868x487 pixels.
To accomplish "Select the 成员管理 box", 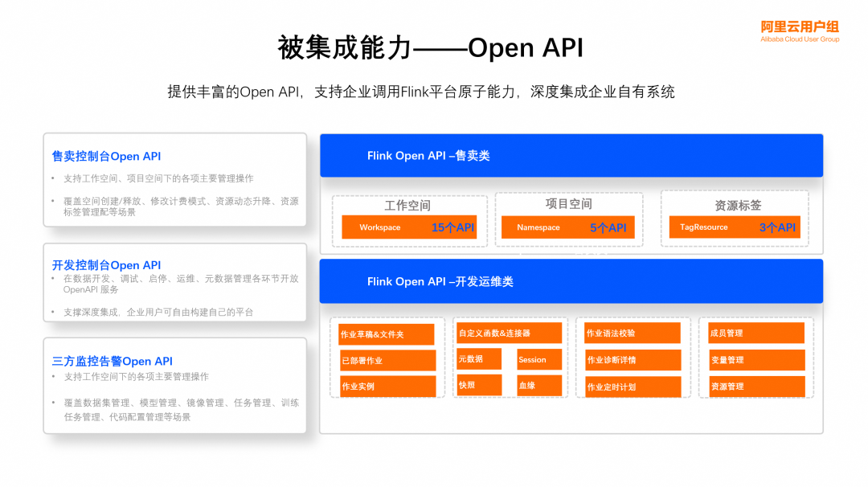I will [756, 334].
